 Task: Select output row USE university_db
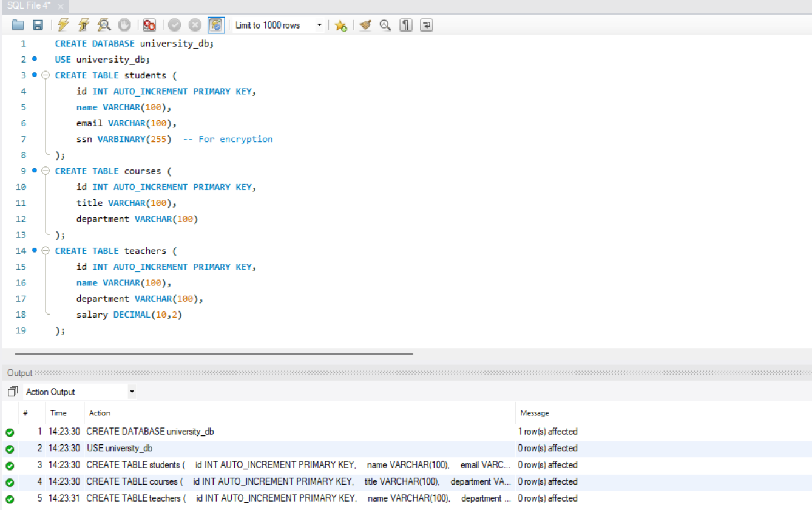coord(406,449)
